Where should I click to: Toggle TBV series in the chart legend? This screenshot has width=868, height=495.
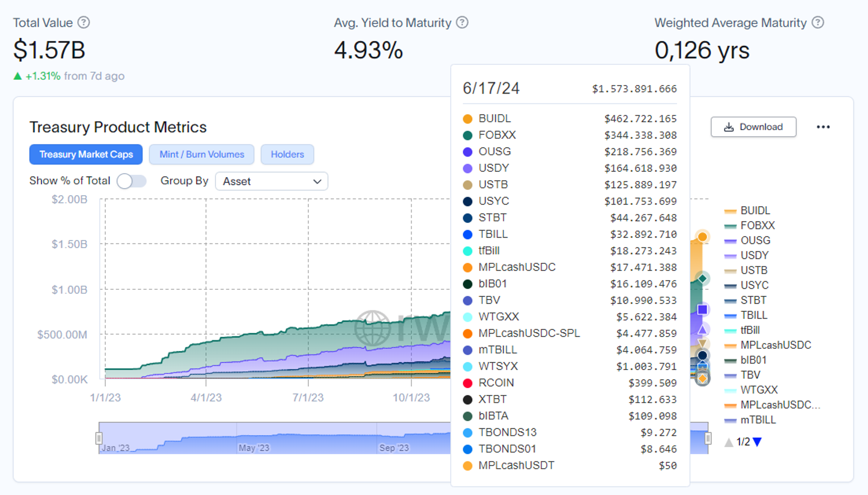pyautogui.click(x=743, y=375)
